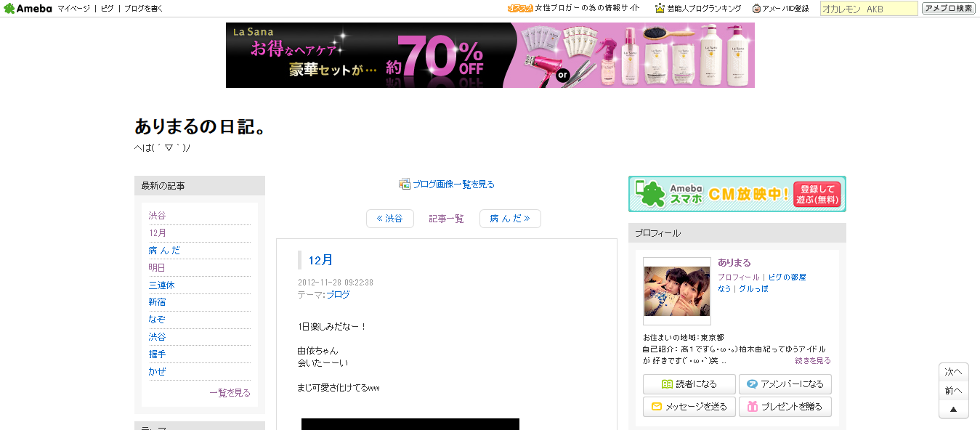Click the プレゼントを贈る gift button

(785, 407)
